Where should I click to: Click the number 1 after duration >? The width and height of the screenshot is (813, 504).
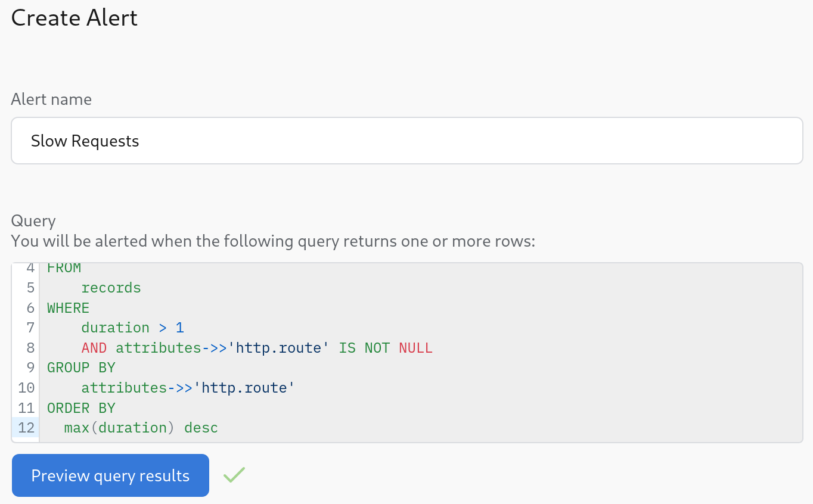[180, 328]
